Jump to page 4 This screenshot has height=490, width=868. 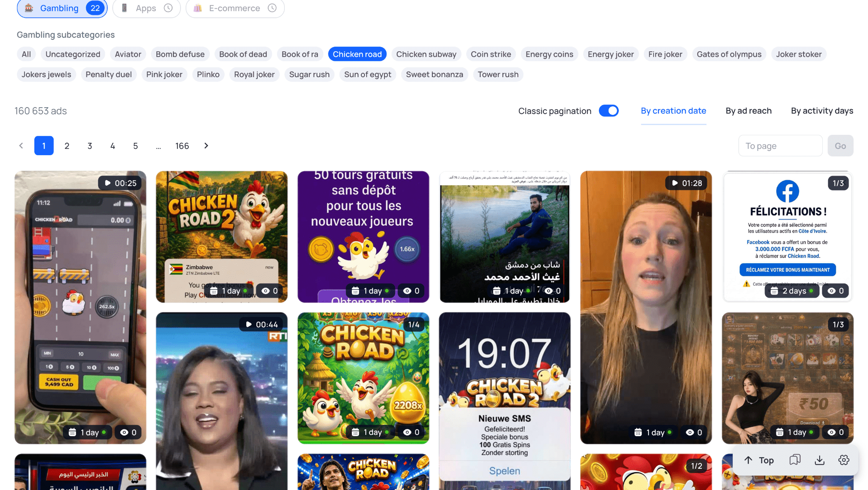113,146
